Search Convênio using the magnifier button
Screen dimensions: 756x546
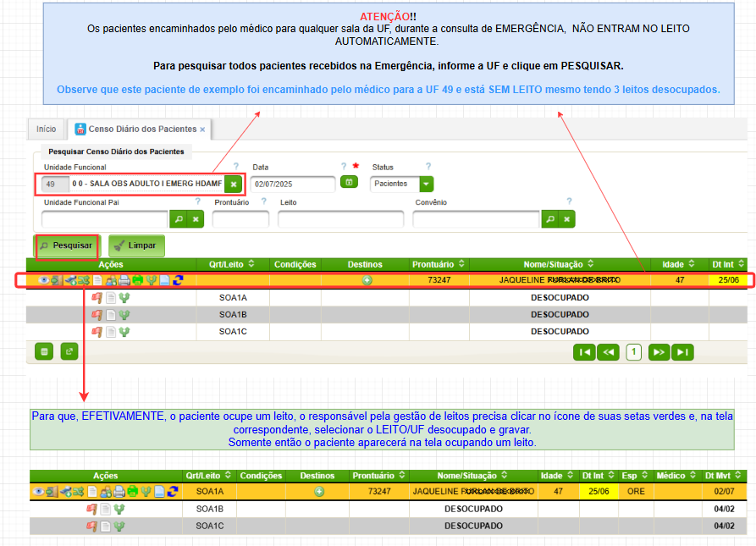[x=550, y=219]
